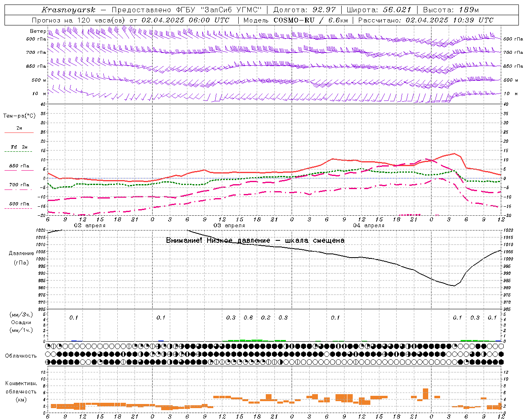Click the "04 апреля" date label

[369, 226]
